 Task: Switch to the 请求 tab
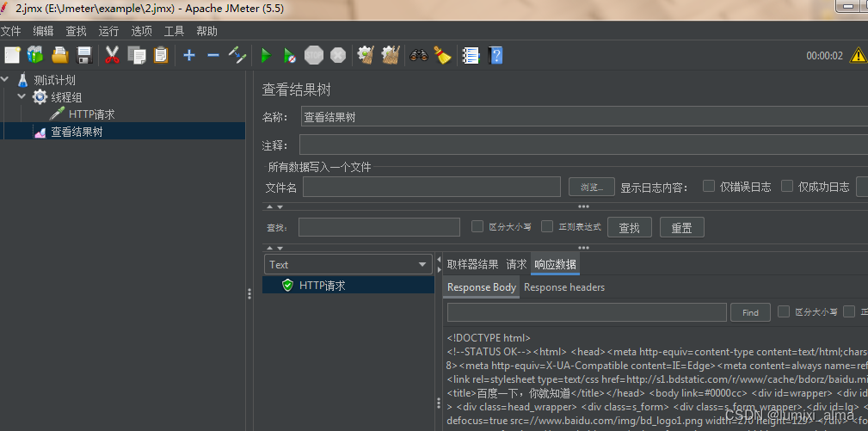click(516, 264)
